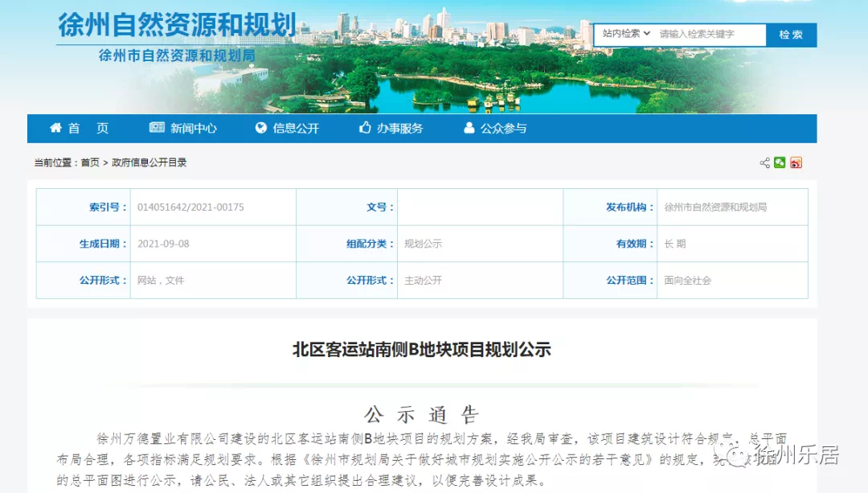Share the page via Weibo icon

796,162
